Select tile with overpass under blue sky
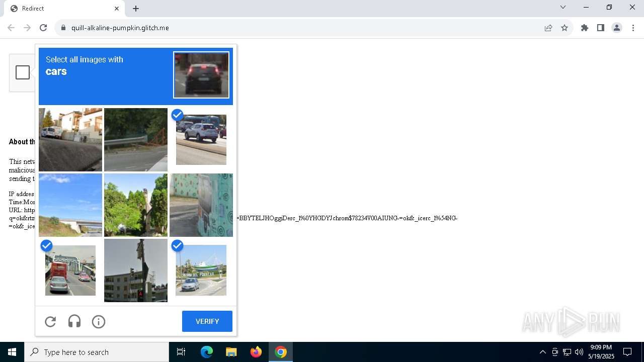644x362 pixels. tap(70, 205)
